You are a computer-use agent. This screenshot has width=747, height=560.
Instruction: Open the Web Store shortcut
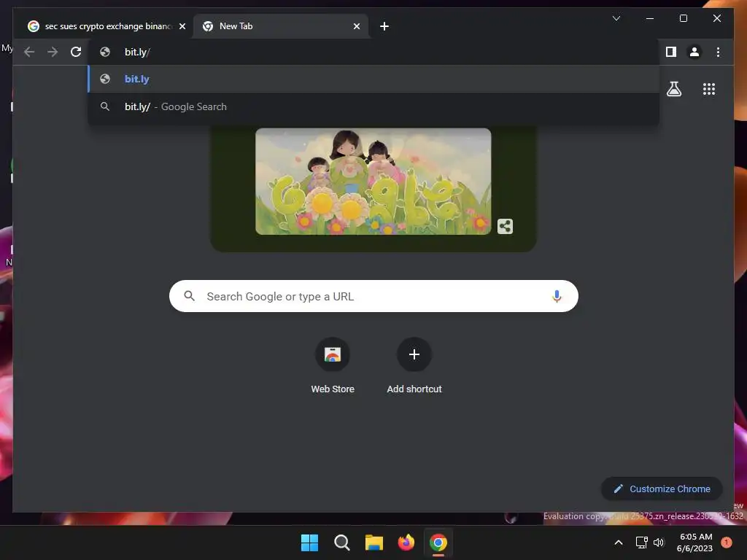pos(333,366)
